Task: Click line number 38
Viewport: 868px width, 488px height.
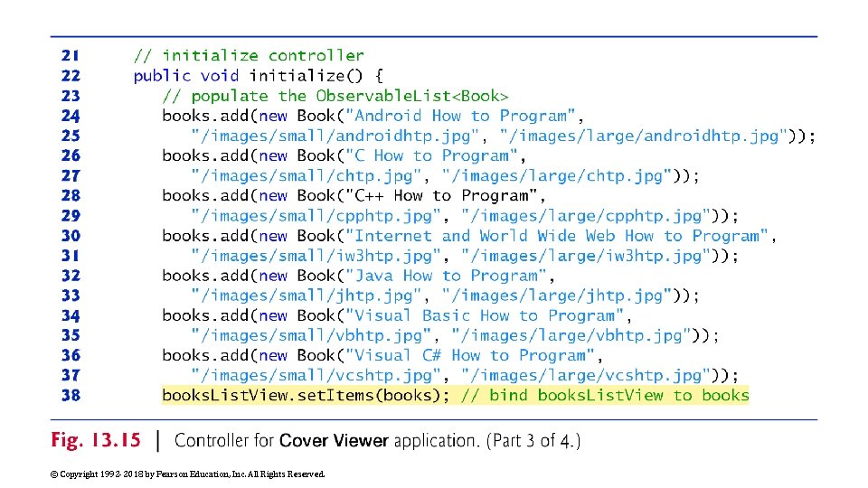Action: pos(71,395)
